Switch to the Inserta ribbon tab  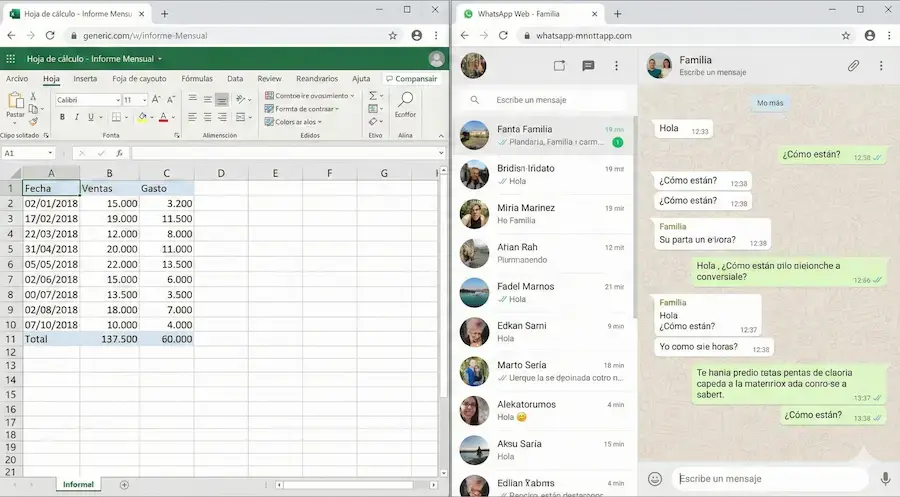pyautogui.click(x=85, y=79)
